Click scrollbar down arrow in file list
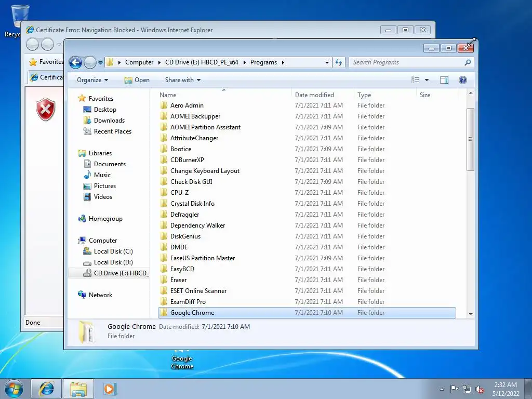This screenshot has width=532, height=399. [x=470, y=314]
